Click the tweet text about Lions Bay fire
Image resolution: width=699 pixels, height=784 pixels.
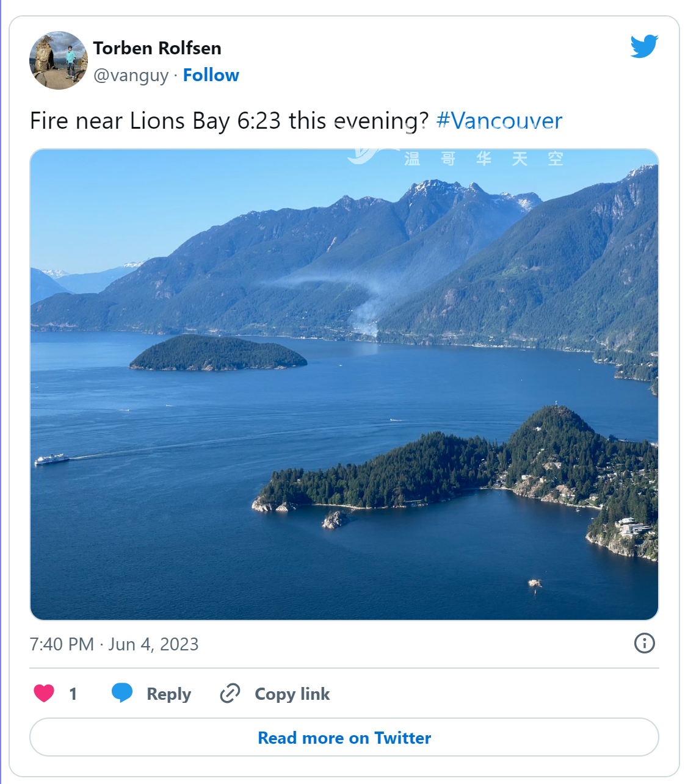pos(230,121)
